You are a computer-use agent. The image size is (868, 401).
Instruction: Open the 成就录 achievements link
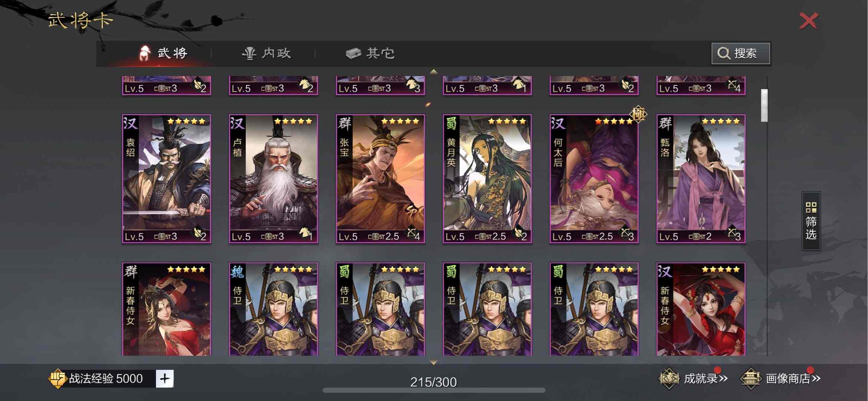(x=693, y=378)
